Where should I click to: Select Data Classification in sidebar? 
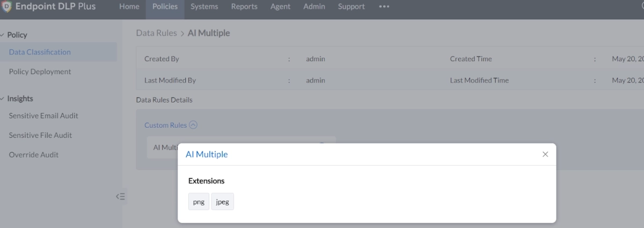click(x=40, y=52)
